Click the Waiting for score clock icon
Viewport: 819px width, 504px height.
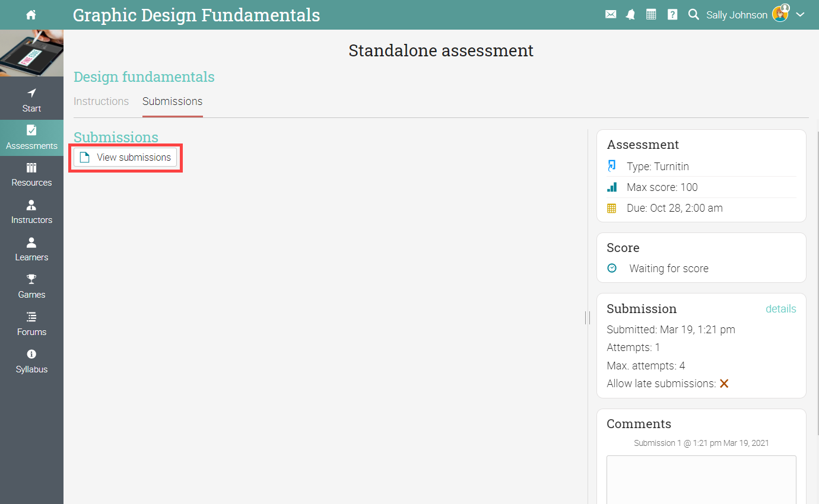pos(612,268)
